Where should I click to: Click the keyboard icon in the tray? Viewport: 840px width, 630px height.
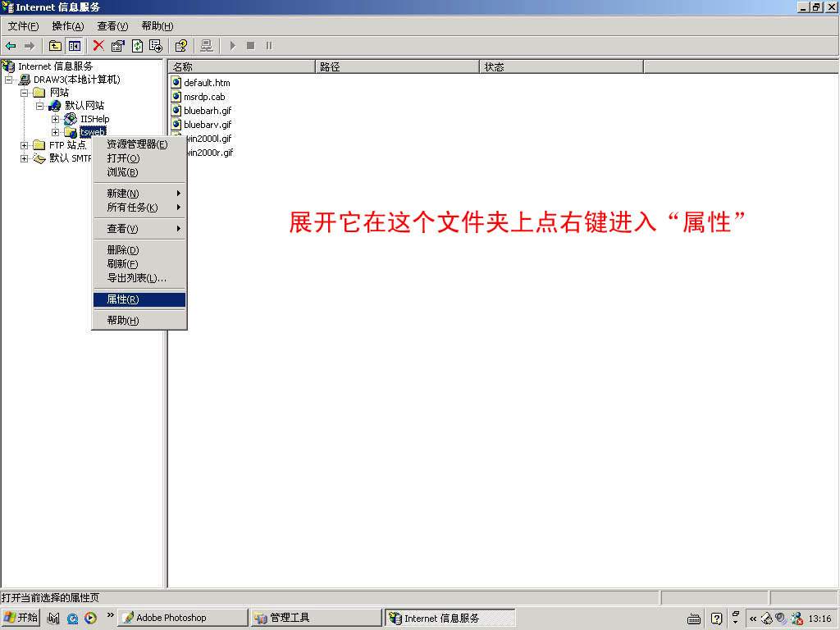[x=694, y=619]
